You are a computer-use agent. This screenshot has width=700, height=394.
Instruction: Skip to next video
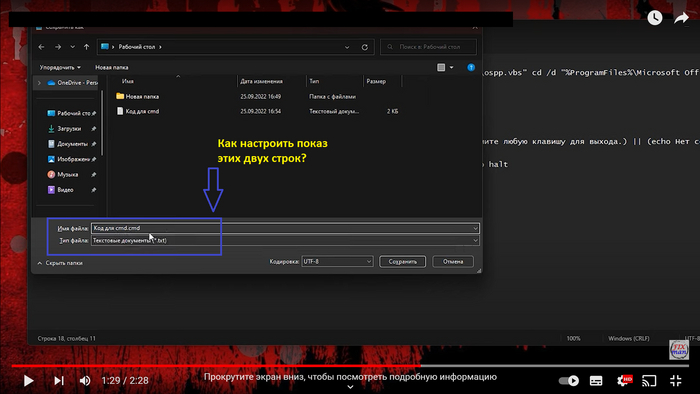point(58,381)
